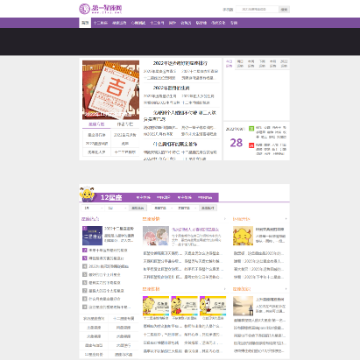Click the 12星座 section heading

111,198
